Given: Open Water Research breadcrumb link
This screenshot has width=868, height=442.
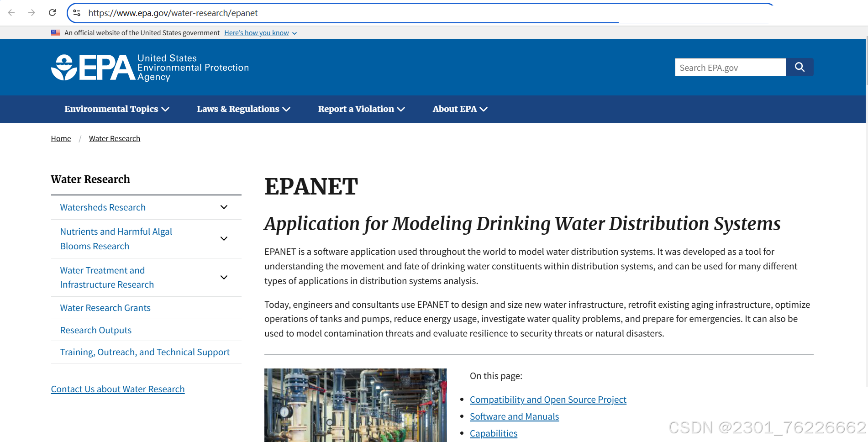Looking at the screenshot, I should pyautogui.click(x=115, y=138).
